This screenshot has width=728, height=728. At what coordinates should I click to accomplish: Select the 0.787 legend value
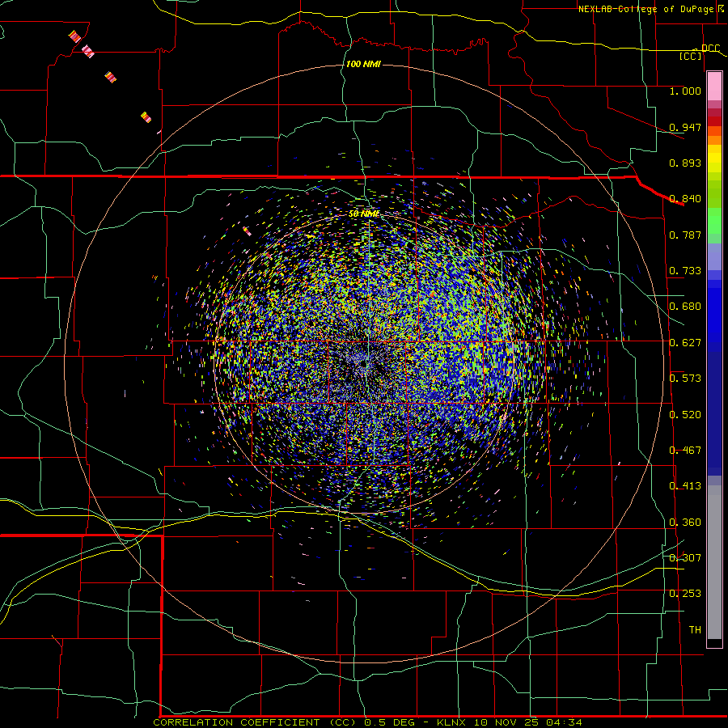click(685, 235)
